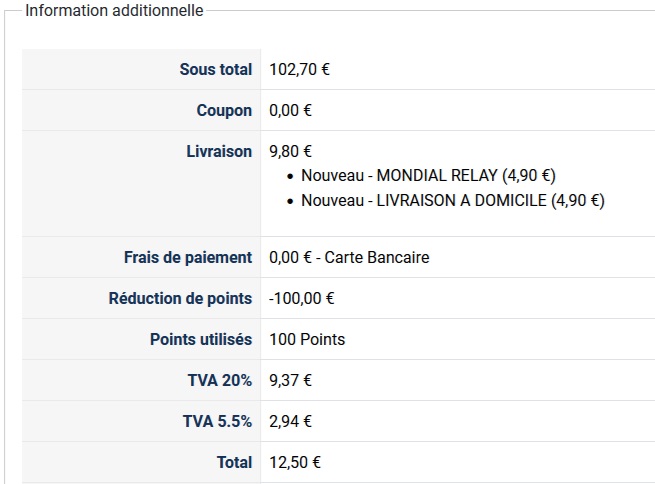Click the "Information additionnelle" section heading
Screen dimensions: 655x484
[x=114, y=11]
